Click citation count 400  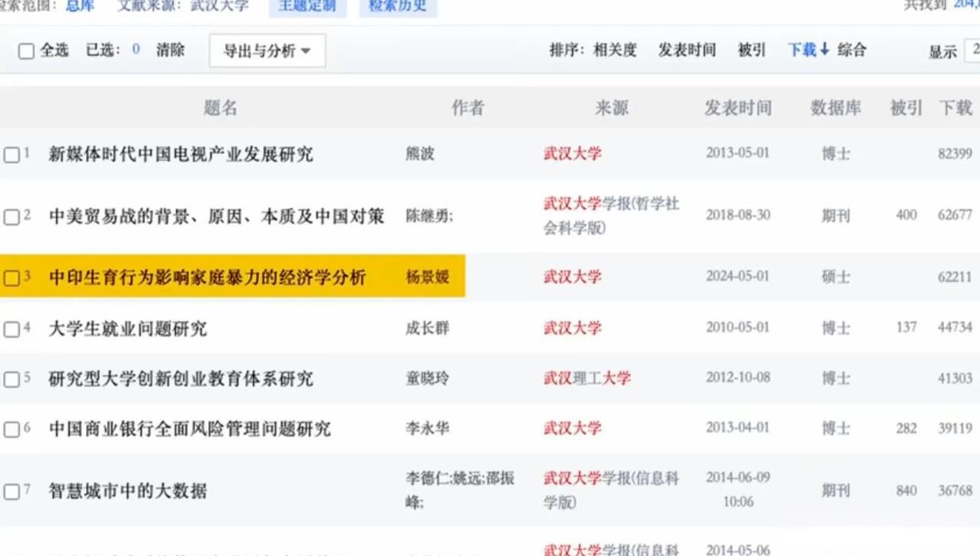906,215
